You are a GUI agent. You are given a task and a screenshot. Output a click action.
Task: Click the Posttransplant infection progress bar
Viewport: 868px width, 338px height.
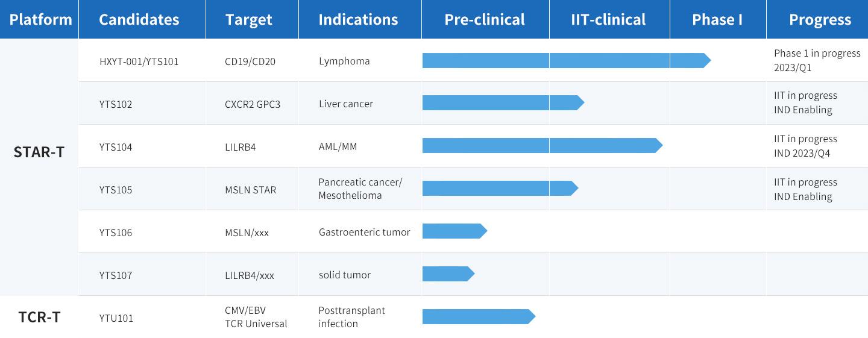click(x=477, y=317)
